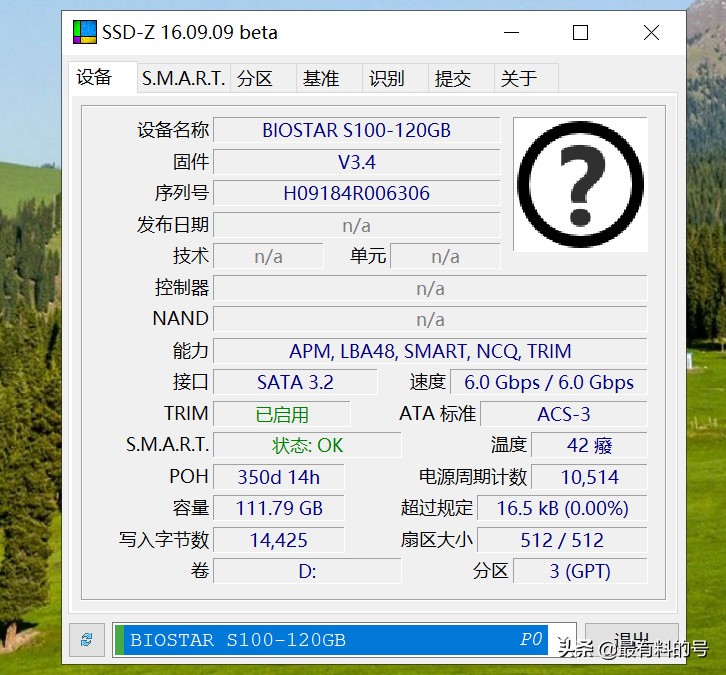Switch to the 基准 tab

click(x=329, y=79)
